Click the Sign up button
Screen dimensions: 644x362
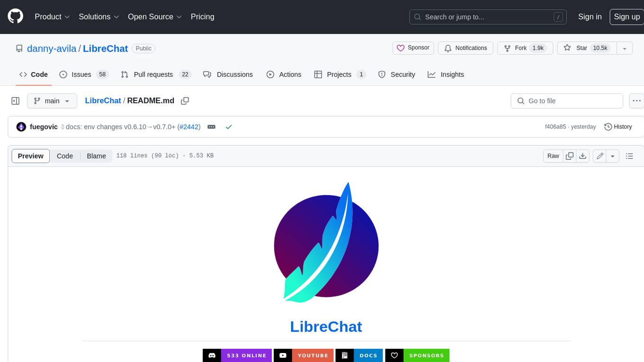pos(626,17)
